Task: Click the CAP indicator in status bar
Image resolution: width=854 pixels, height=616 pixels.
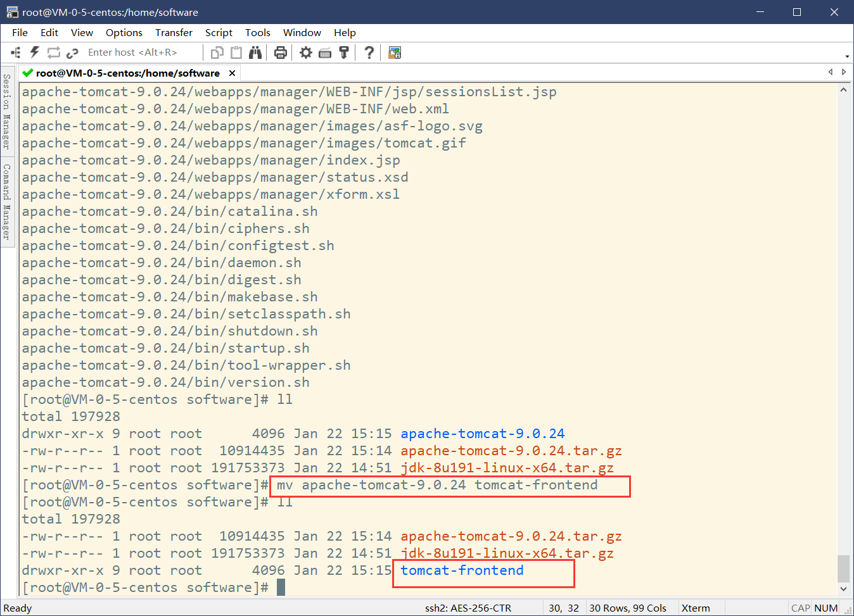Action: (x=801, y=608)
